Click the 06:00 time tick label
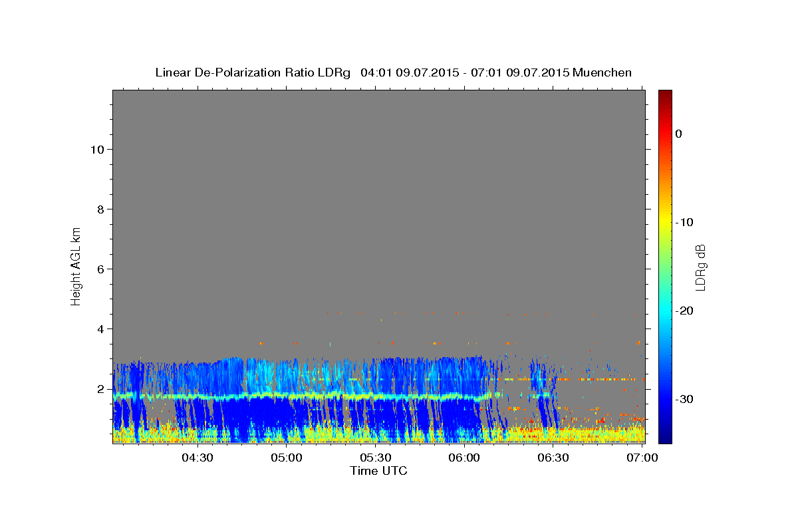The height and width of the screenshot is (532, 798). (464, 458)
